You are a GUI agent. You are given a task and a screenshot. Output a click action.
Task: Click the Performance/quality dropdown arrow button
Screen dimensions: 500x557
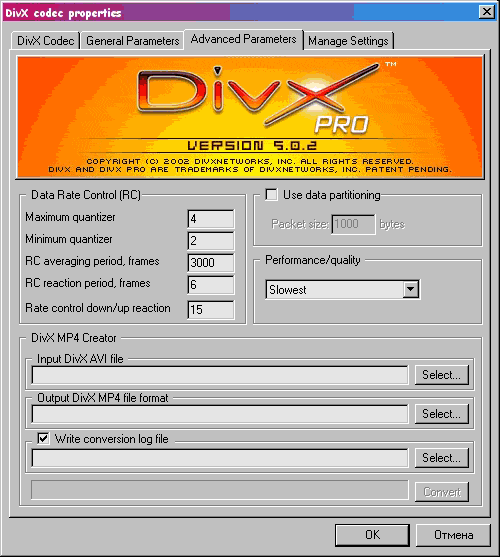coord(411,290)
